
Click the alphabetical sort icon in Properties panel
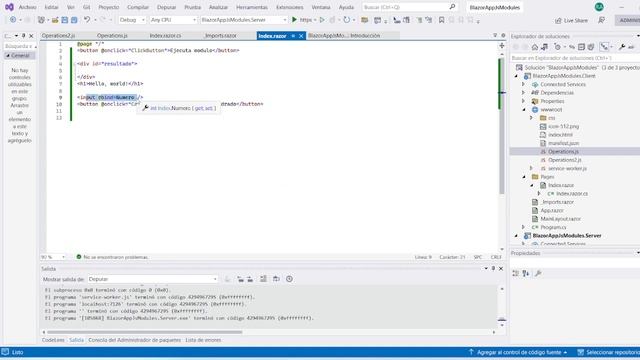pos(525,273)
